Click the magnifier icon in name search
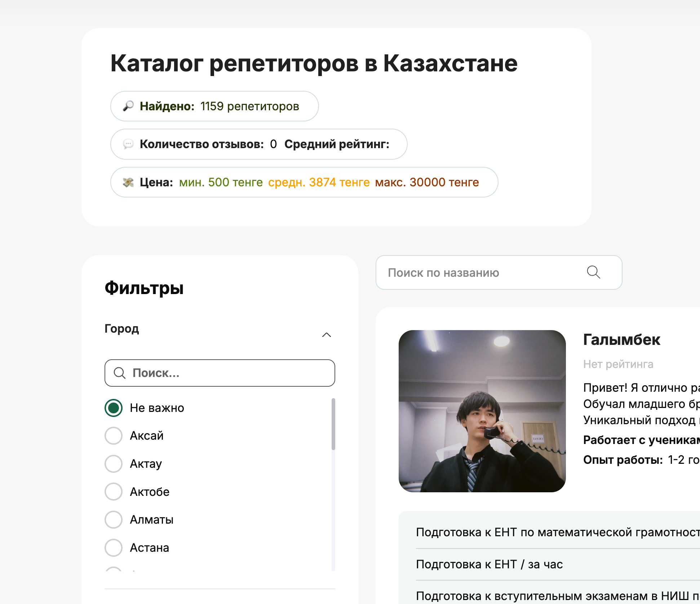This screenshot has height=604, width=700. [x=593, y=272]
